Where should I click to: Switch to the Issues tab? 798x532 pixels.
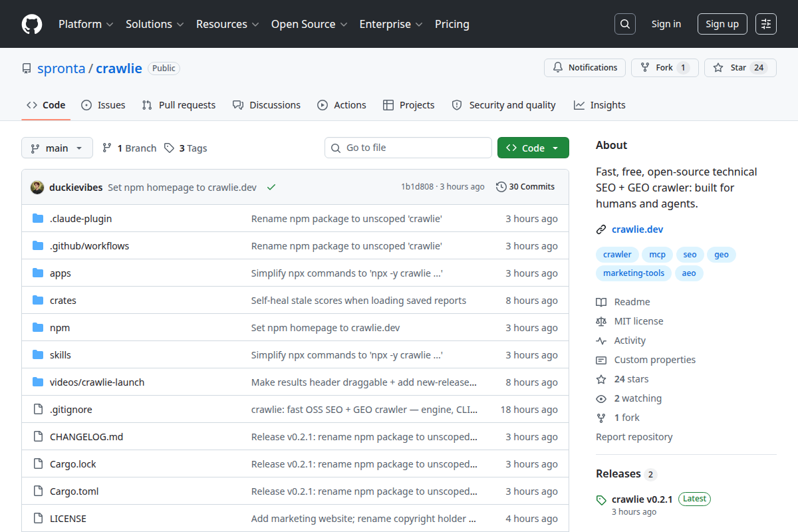point(103,105)
